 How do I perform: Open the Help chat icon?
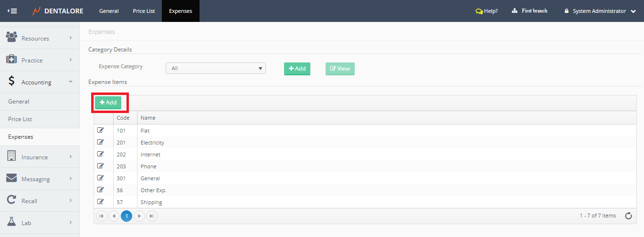point(479,11)
